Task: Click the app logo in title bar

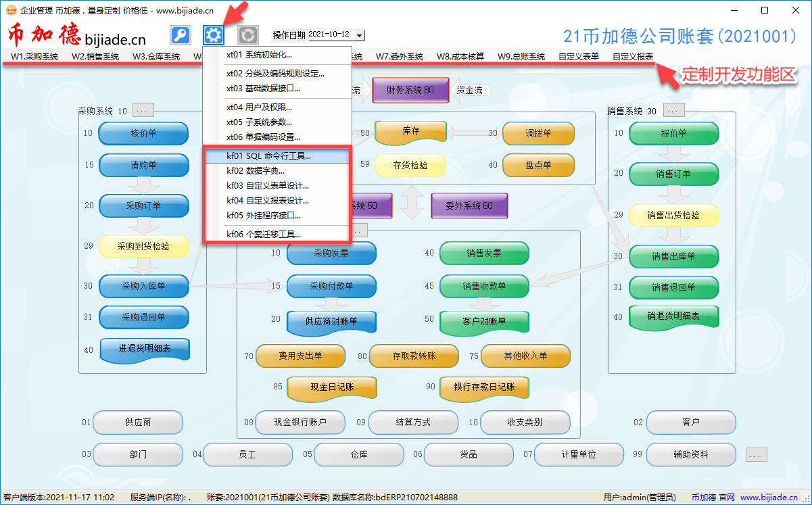Action: pos(10,10)
